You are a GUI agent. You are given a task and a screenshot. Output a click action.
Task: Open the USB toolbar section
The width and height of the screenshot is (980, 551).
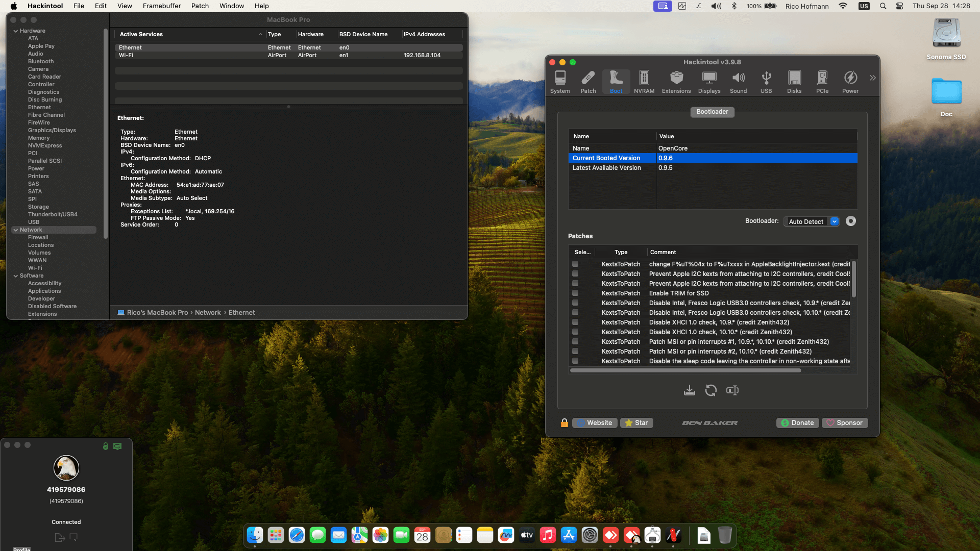point(766,82)
